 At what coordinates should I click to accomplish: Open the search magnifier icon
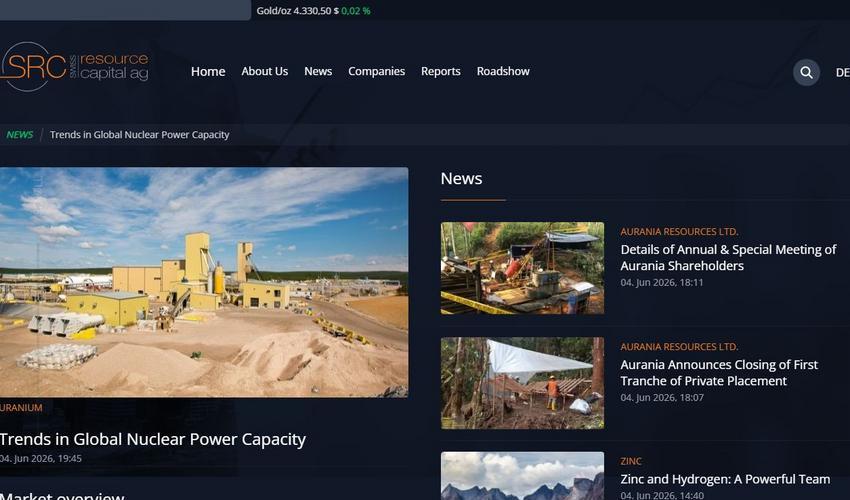pos(806,72)
